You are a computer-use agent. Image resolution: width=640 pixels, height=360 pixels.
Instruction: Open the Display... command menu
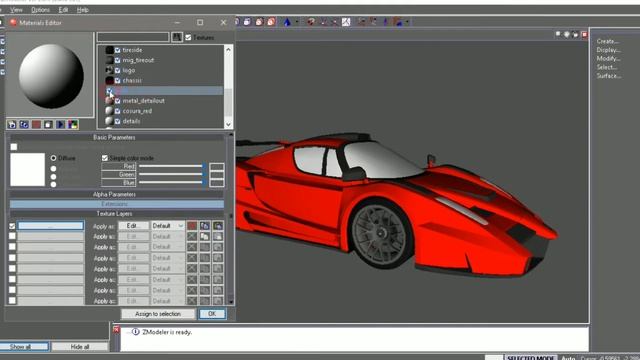point(608,50)
